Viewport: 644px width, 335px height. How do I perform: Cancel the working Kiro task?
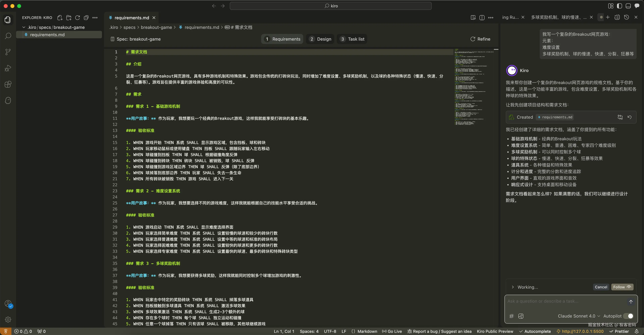[601, 287]
